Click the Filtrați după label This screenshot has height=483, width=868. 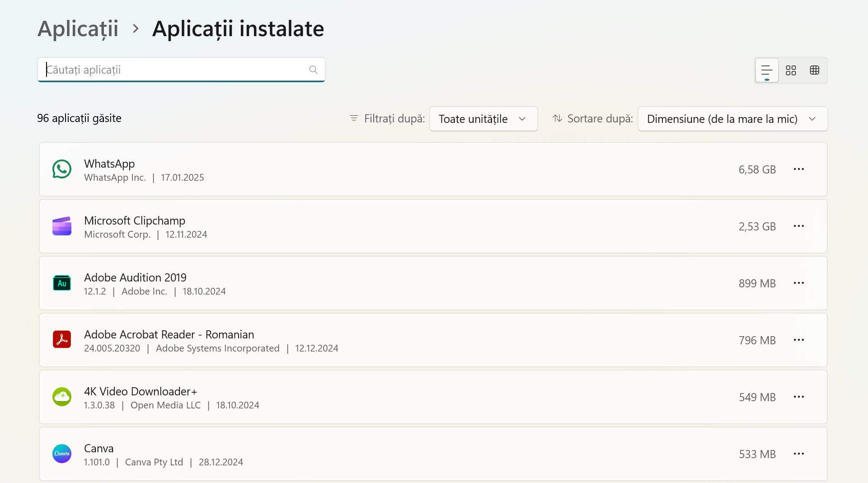point(394,118)
